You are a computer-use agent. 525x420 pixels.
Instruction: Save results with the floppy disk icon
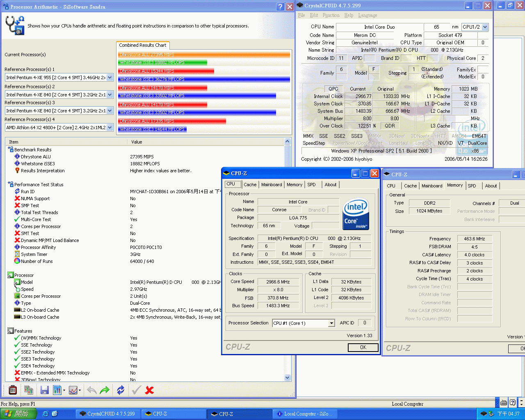(x=44, y=390)
